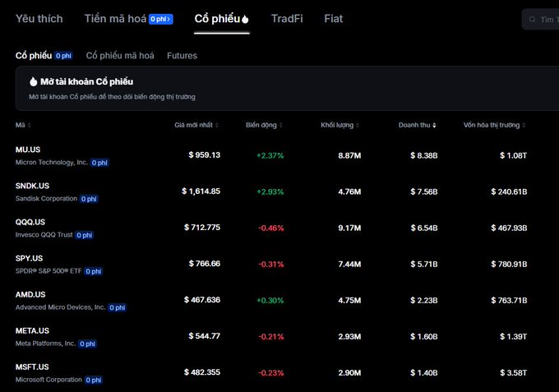The image size is (559, 392).
Task: Sort by Doanh thu arrows
Action: (x=434, y=125)
